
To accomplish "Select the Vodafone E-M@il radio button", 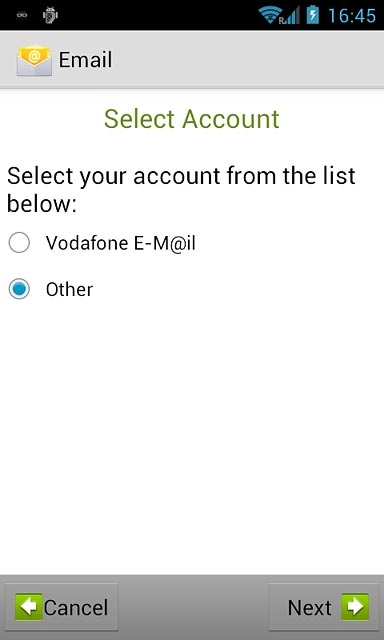I will (19, 243).
